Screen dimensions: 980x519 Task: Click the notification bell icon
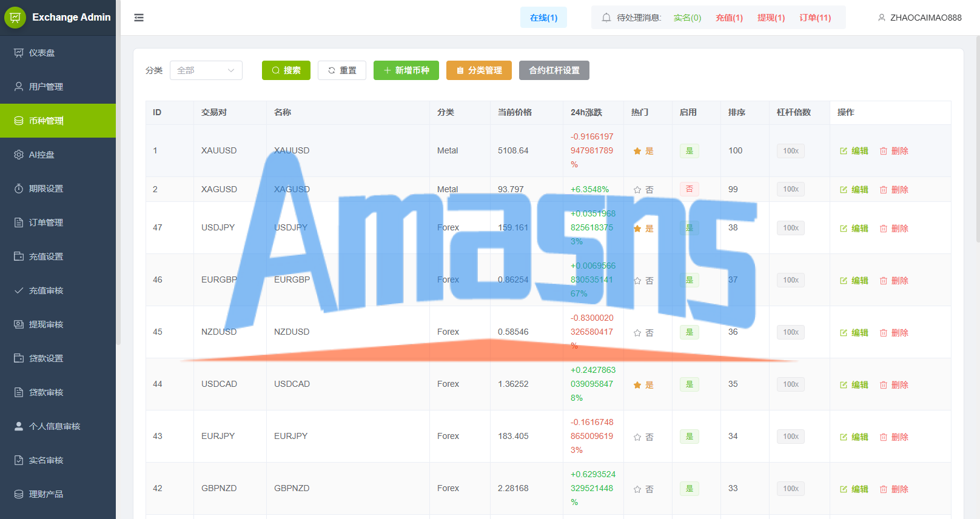click(x=606, y=18)
